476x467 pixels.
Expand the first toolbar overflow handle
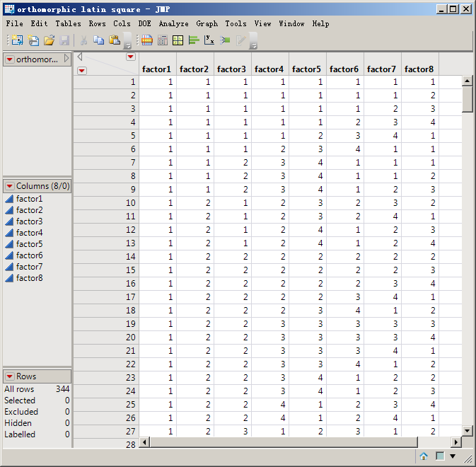[x=127, y=41]
